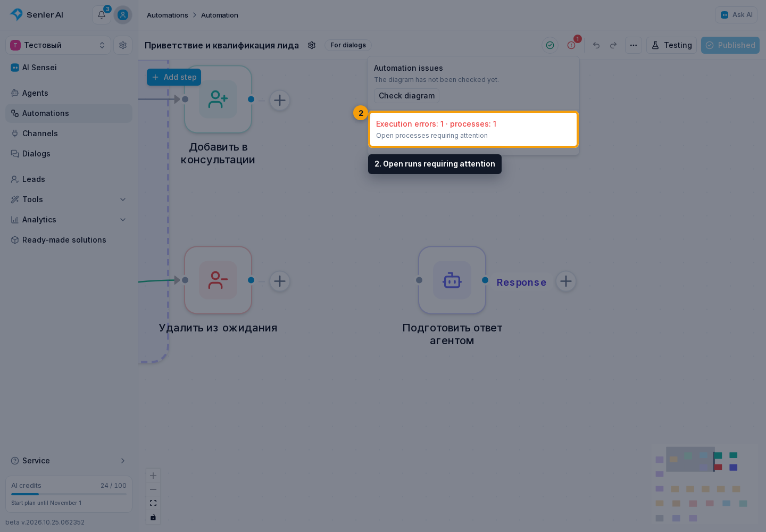This screenshot has width=766, height=532.
Task: Open the Testing mode button
Action: point(671,45)
